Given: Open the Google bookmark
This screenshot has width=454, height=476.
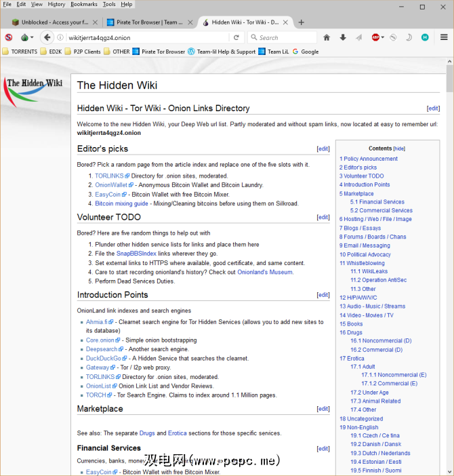Looking at the screenshot, I should pyautogui.click(x=306, y=52).
